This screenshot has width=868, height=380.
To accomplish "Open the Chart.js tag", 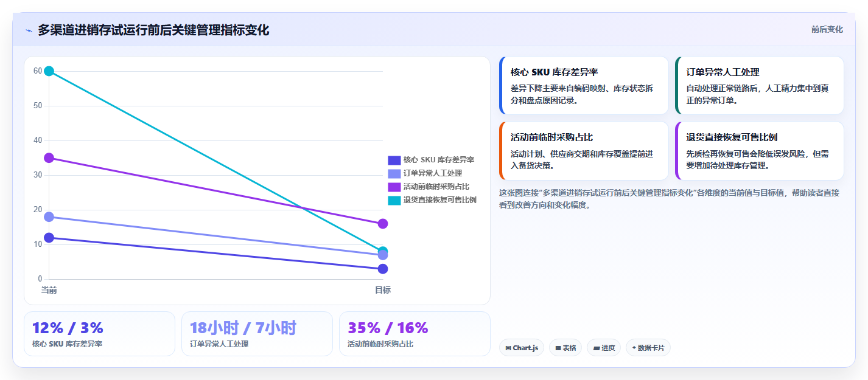I will pos(522,348).
